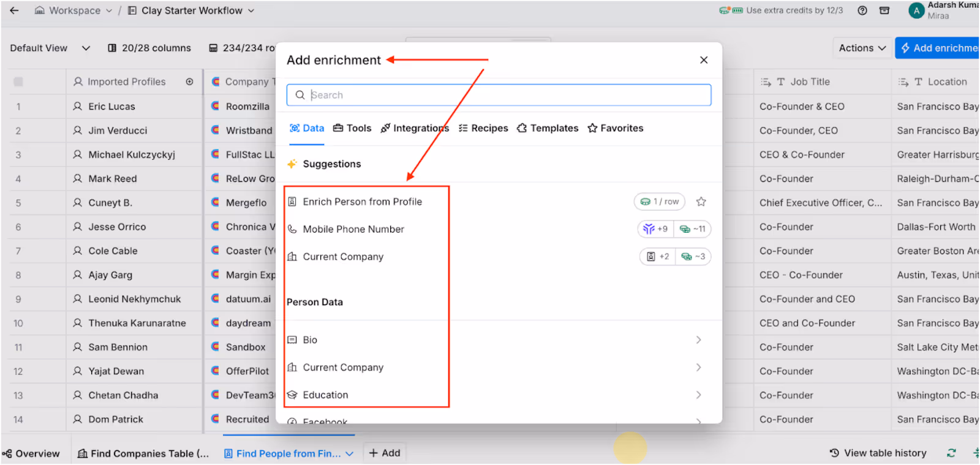Refresh the table with the sync icon
Screen dimensions: 980x465
[x=951, y=453]
